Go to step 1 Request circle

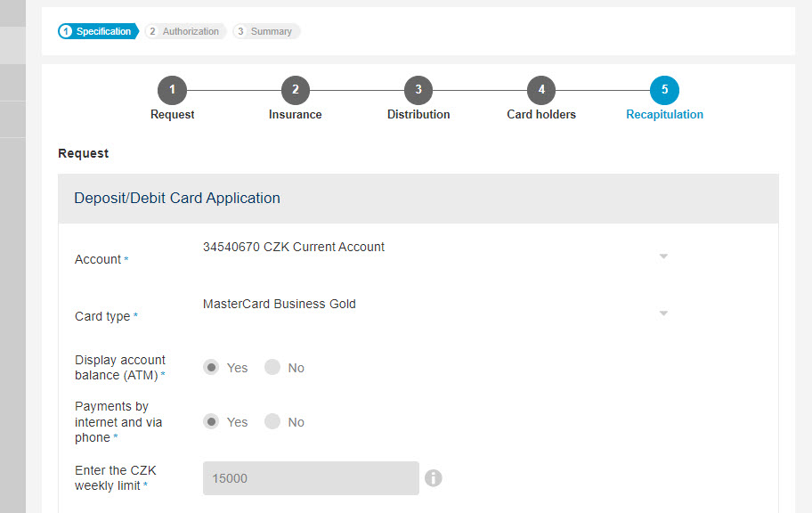(172, 90)
